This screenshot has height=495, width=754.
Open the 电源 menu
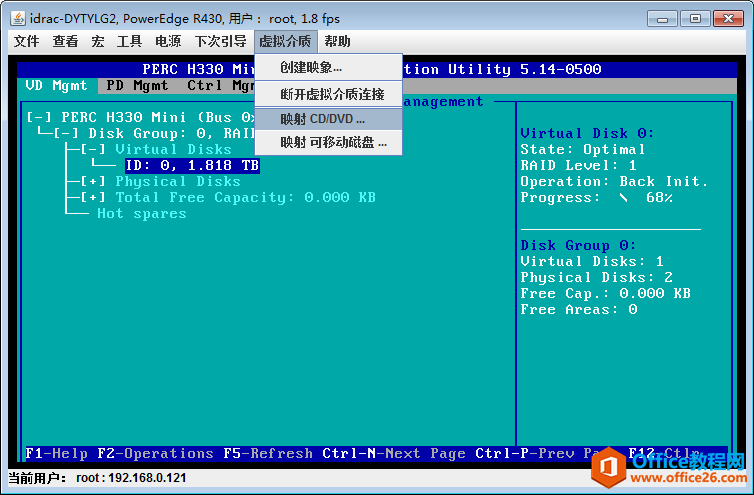(168, 41)
